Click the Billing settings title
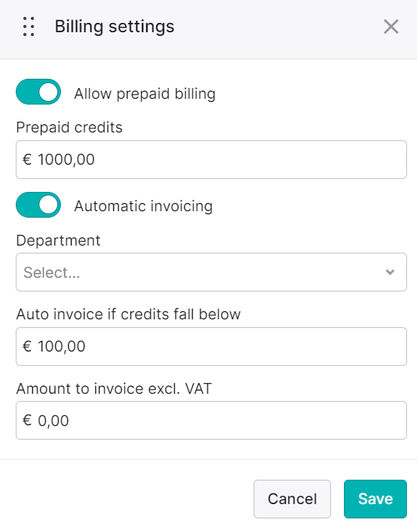The image size is (417, 532). (x=115, y=26)
